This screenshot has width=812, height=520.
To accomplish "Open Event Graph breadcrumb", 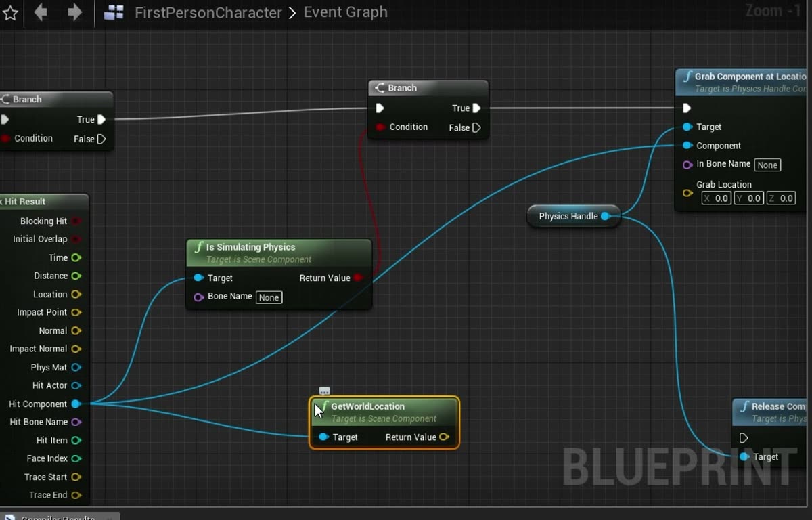I will coord(346,12).
